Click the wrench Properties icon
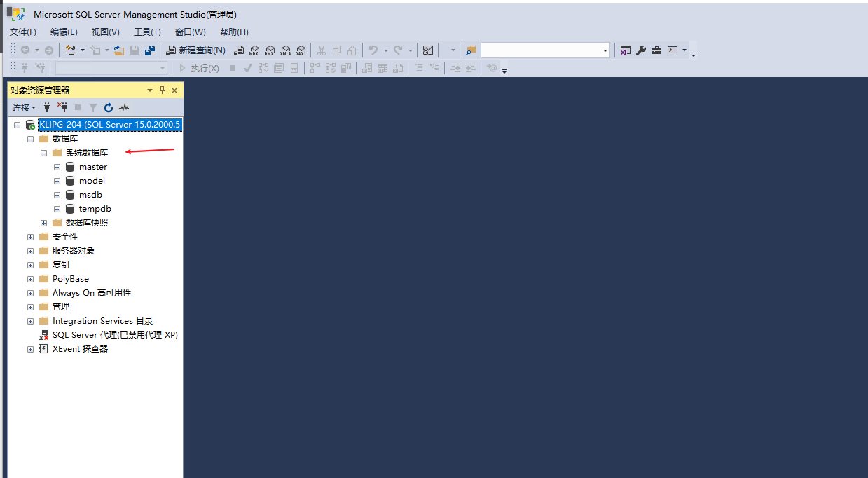This screenshot has width=868, height=478. click(640, 50)
